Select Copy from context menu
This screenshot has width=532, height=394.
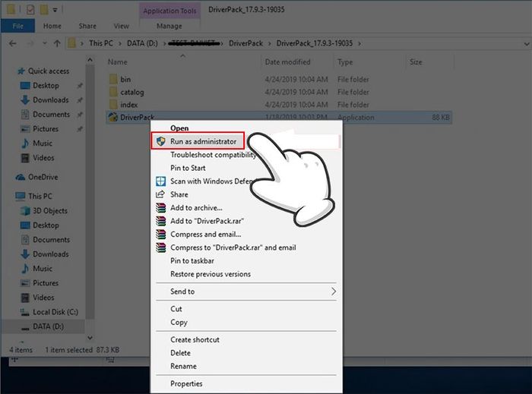pos(179,322)
